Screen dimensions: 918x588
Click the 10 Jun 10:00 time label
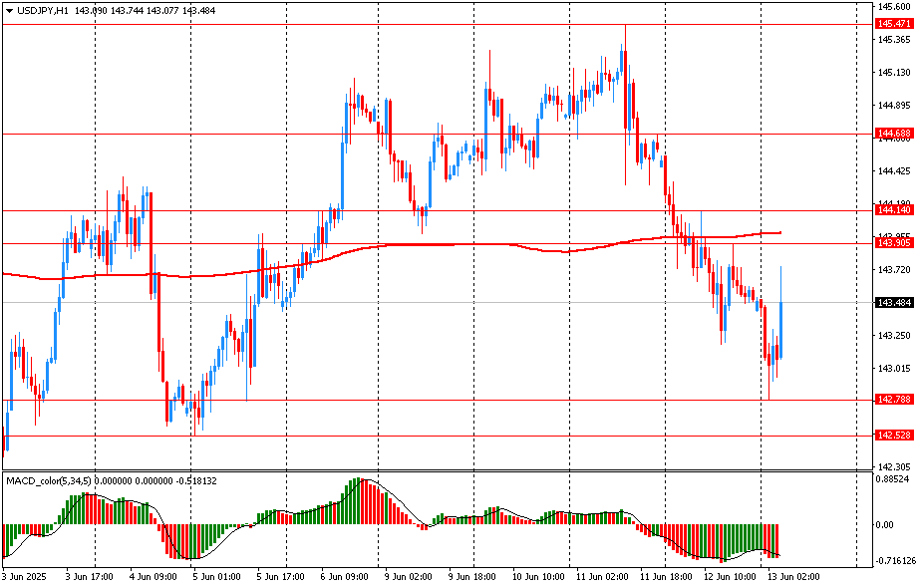[x=538, y=576]
